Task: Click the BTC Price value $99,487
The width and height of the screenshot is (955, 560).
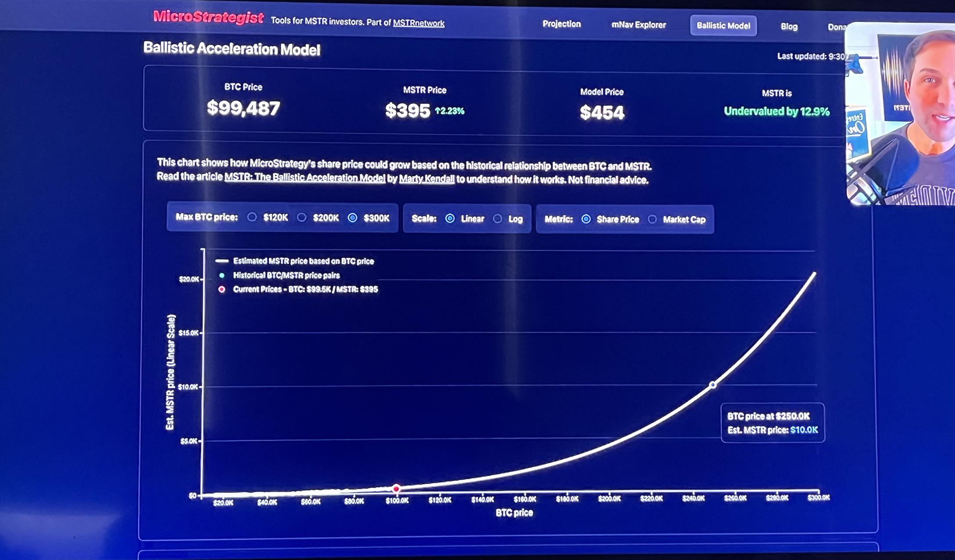Action: 243,108
